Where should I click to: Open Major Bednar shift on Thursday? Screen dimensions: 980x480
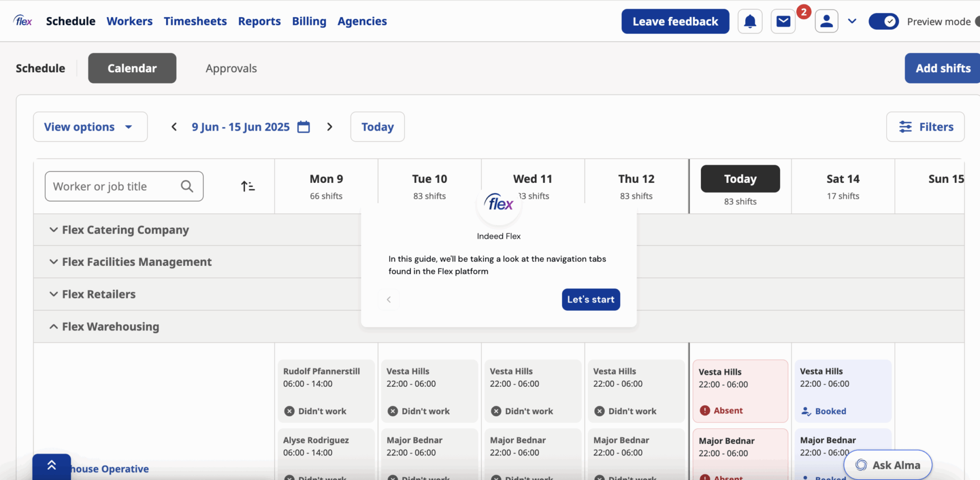pos(636,454)
